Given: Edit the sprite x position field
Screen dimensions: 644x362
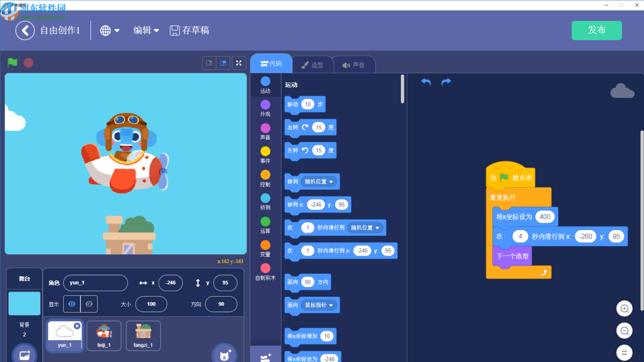Looking at the screenshot, I should (170, 283).
